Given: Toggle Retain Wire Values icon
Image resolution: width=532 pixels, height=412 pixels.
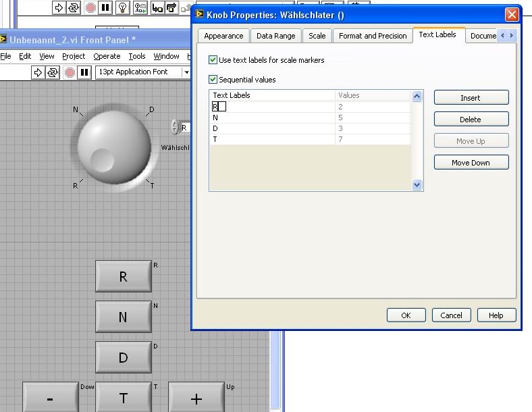Looking at the screenshot, I should (x=140, y=7).
